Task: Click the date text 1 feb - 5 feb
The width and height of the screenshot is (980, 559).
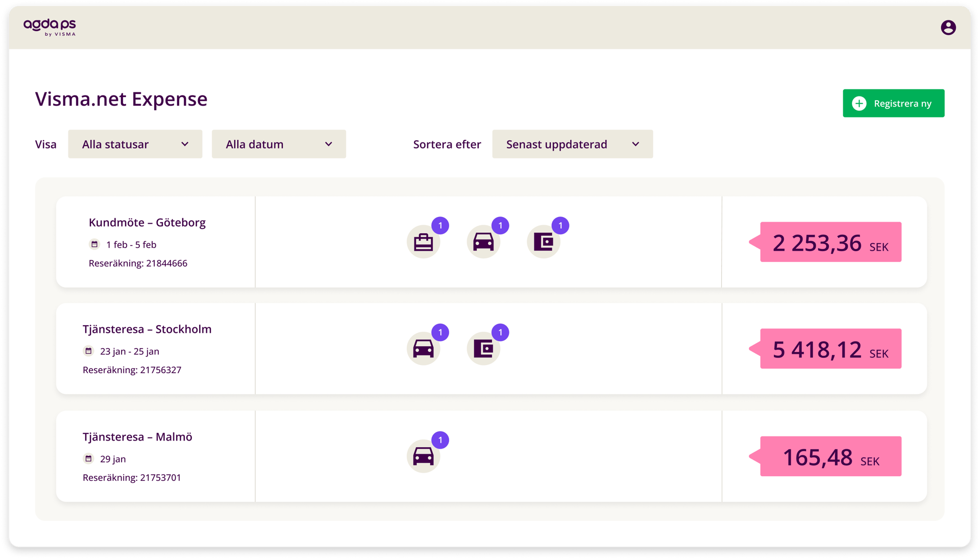Action: coord(131,245)
